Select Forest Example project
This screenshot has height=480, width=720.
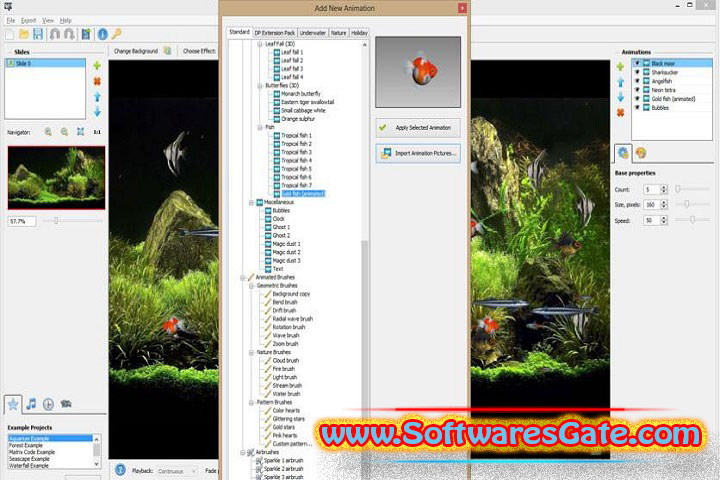(x=25, y=445)
